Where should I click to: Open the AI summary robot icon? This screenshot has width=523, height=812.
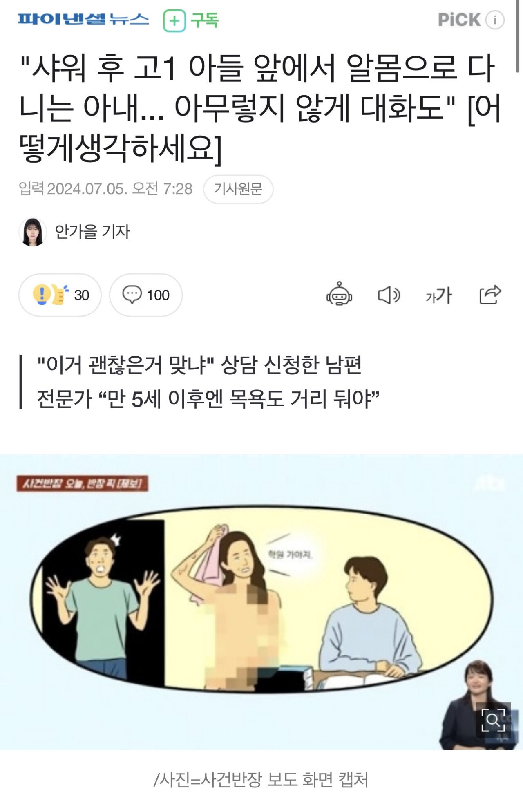[x=339, y=294]
